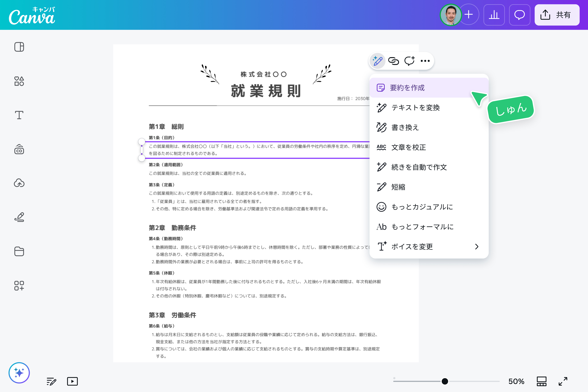Click the 第1条(目的) subheading
Image resolution: width=588 pixels, height=392 pixels.
(x=162, y=138)
